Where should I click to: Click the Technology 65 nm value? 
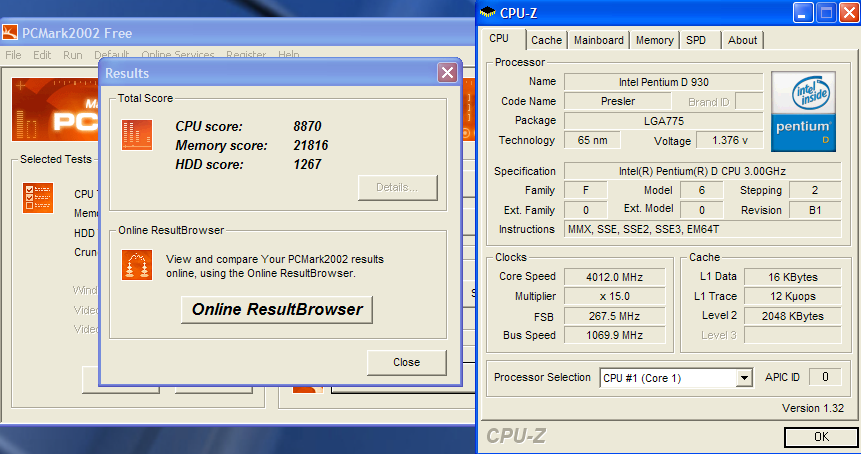pyautogui.click(x=592, y=140)
